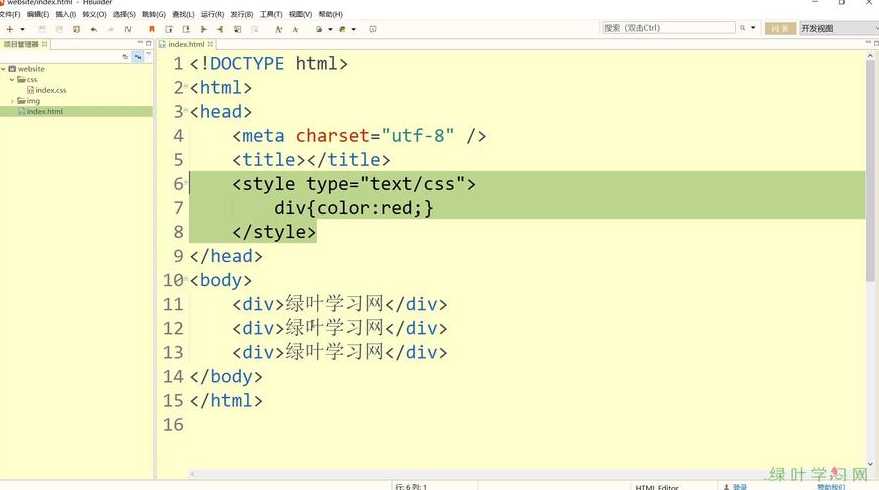Viewport: 879px width, 490px height.
Task: Click the div on line 11
Action: tap(340, 304)
